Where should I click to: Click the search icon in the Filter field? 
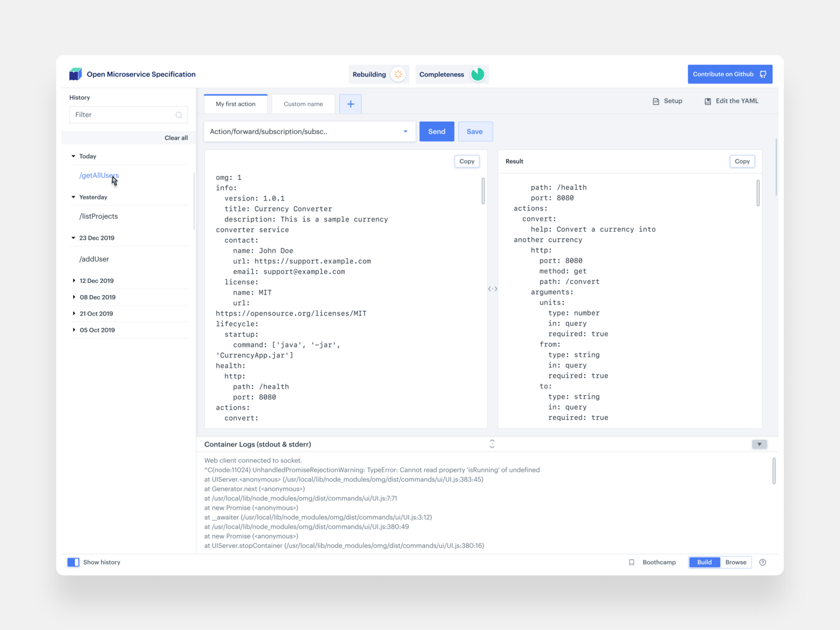pyautogui.click(x=179, y=114)
